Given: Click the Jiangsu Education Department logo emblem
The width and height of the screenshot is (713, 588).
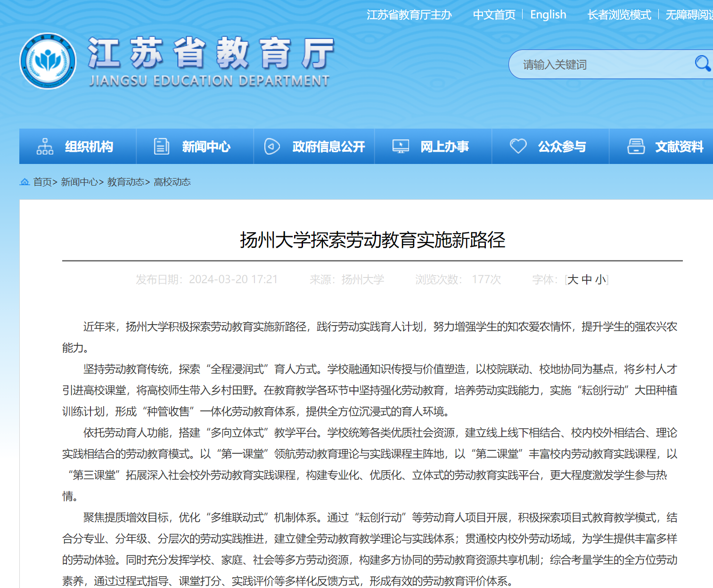Looking at the screenshot, I should (x=48, y=61).
